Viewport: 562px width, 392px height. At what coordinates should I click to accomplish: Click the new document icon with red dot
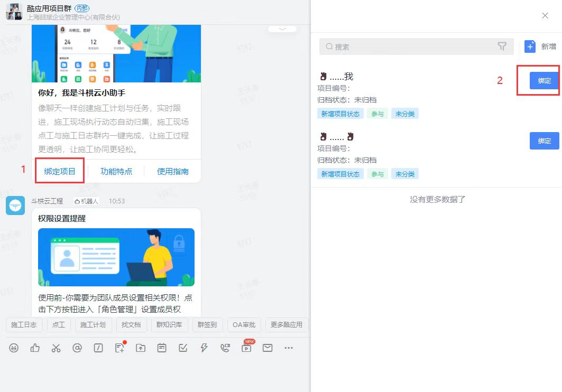coord(119,347)
